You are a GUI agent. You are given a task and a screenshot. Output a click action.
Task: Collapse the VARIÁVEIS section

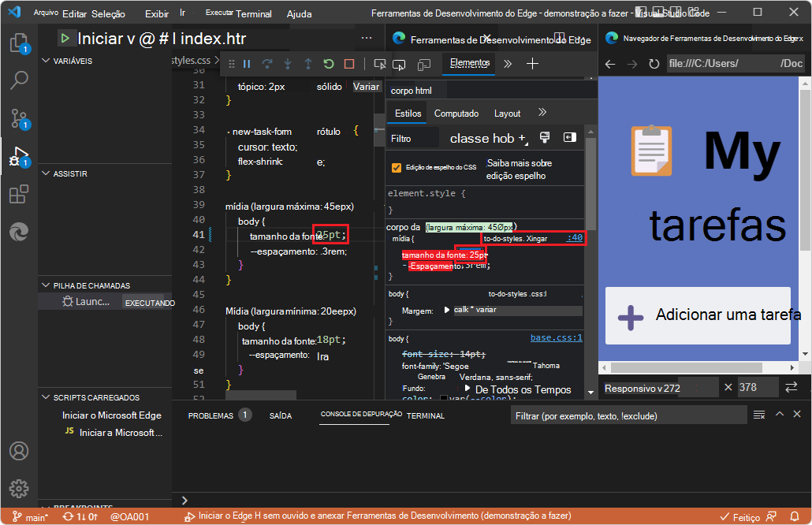point(46,61)
